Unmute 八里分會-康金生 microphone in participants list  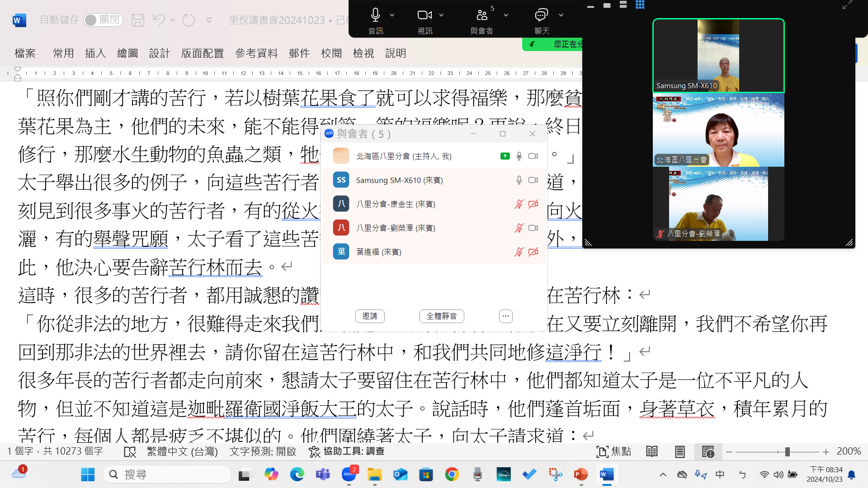click(519, 204)
